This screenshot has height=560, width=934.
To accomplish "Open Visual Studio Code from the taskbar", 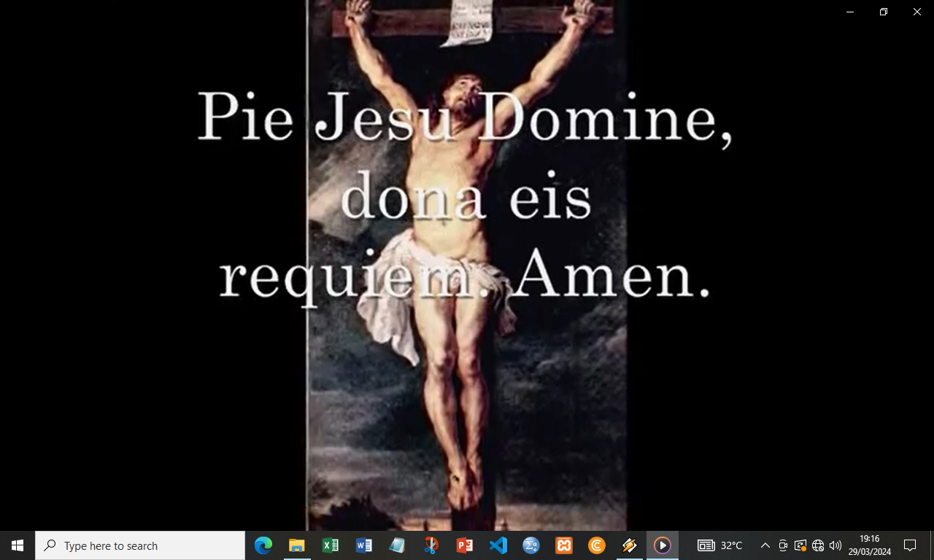I will pyautogui.click(x=498, y=545).
